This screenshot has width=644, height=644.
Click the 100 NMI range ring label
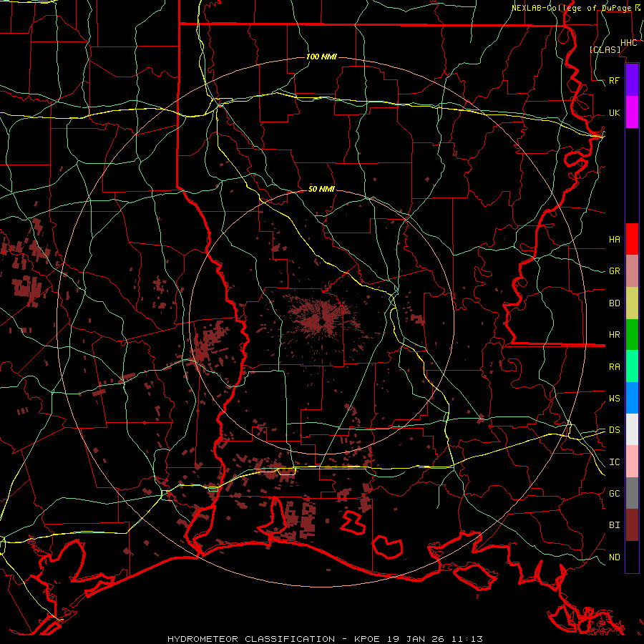point(321,57)
